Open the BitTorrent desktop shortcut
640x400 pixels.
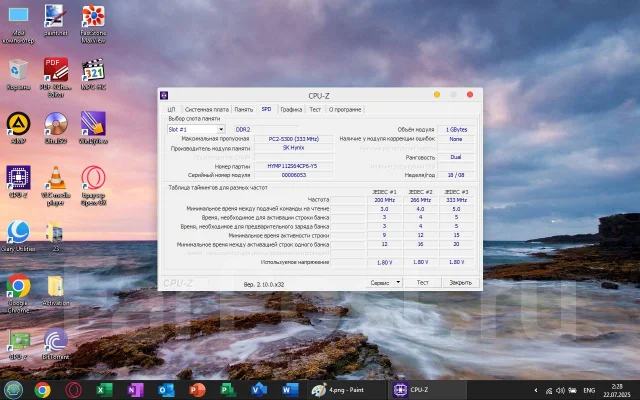click(56, 344)
